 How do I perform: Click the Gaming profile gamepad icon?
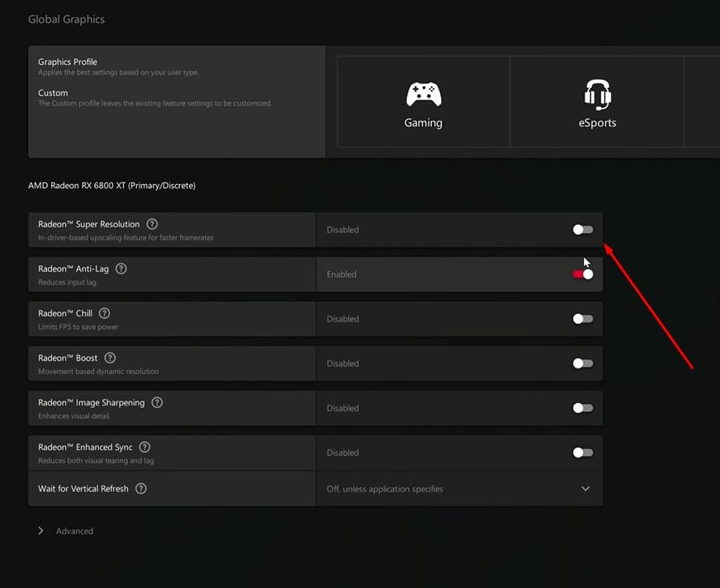pos(423,93)
